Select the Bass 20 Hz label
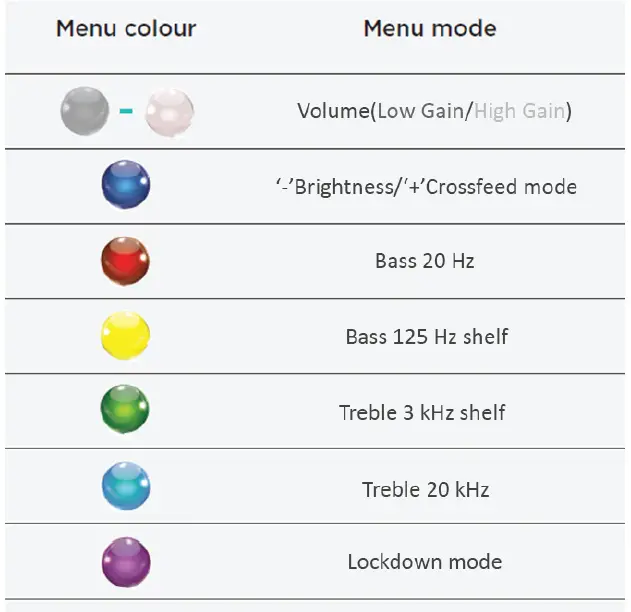The image size is (631, 612). [x=425, y=262]
